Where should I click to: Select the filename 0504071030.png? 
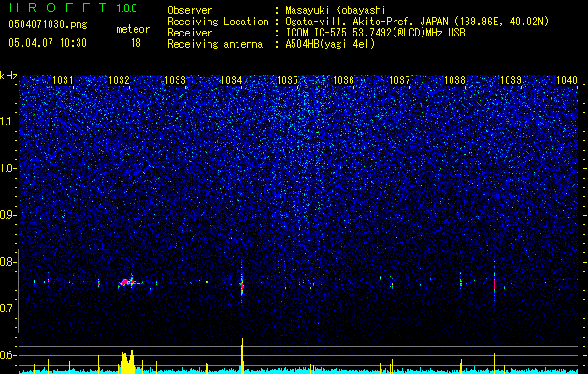48,24
